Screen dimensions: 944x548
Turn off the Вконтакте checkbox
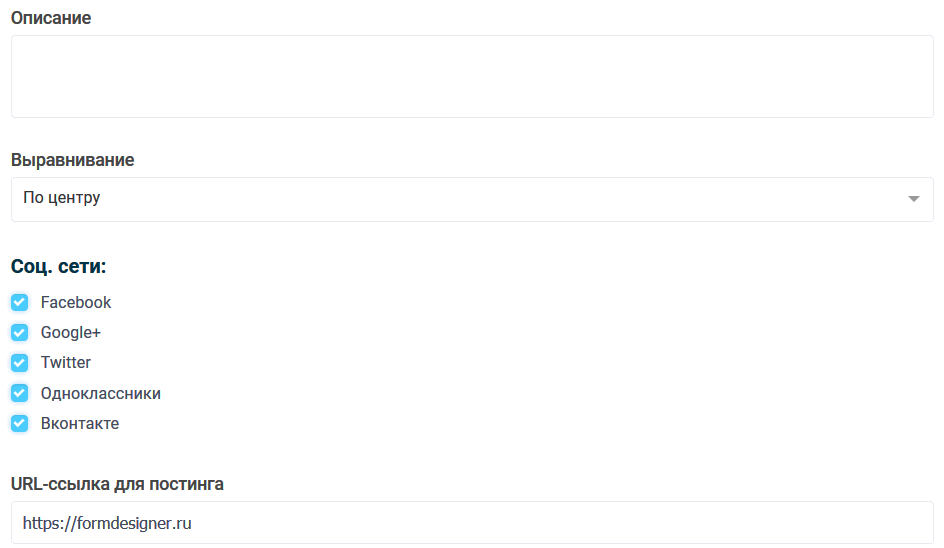click(19, 423)
